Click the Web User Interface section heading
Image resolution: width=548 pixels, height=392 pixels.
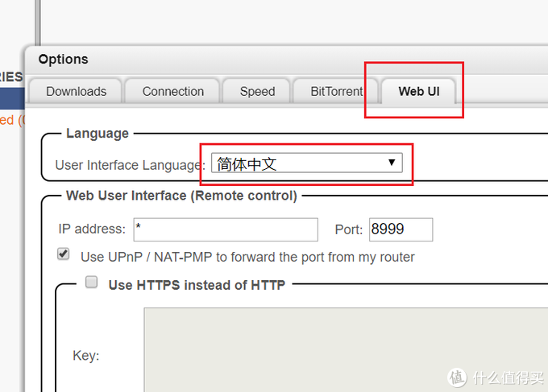coord(181,196)
